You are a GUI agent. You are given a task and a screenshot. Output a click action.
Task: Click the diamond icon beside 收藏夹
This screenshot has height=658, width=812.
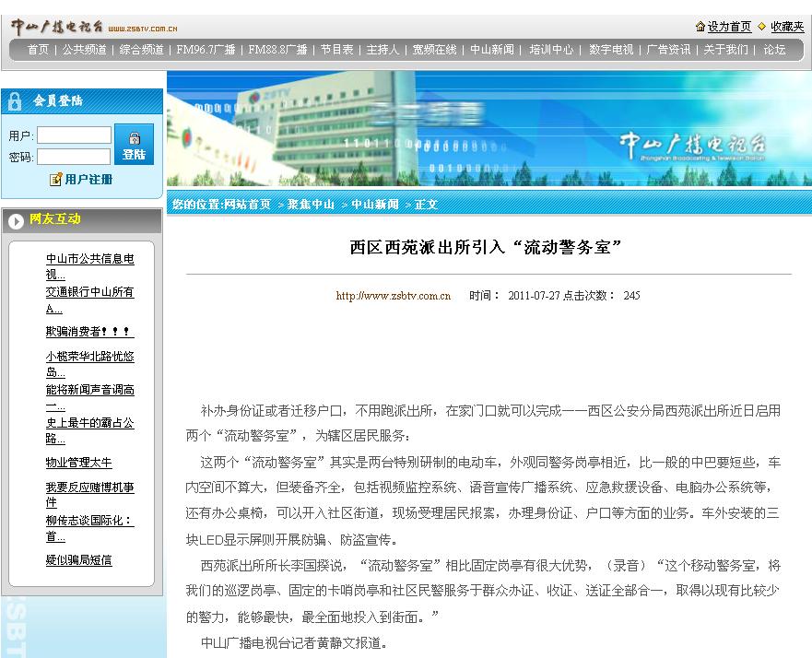[762, 27]
